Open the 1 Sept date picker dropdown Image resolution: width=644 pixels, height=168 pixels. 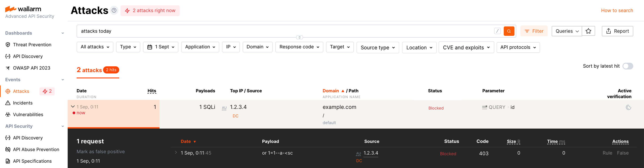[160, 47]
